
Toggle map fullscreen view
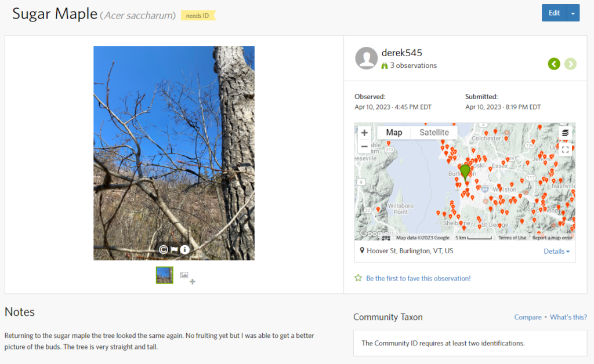point(565,150)
